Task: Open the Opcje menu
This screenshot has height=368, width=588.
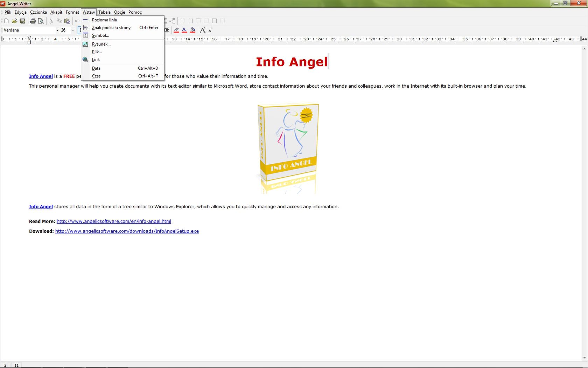Action: (119, 12)
